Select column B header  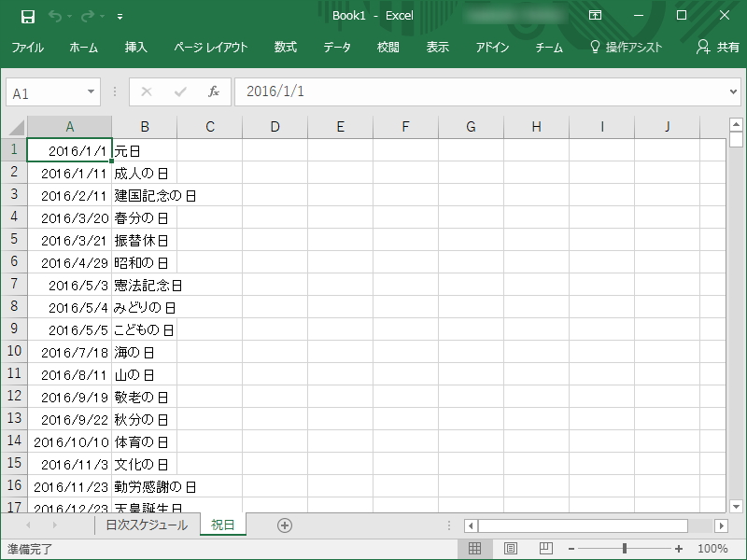pyautogui.click(x=145, y=127)
